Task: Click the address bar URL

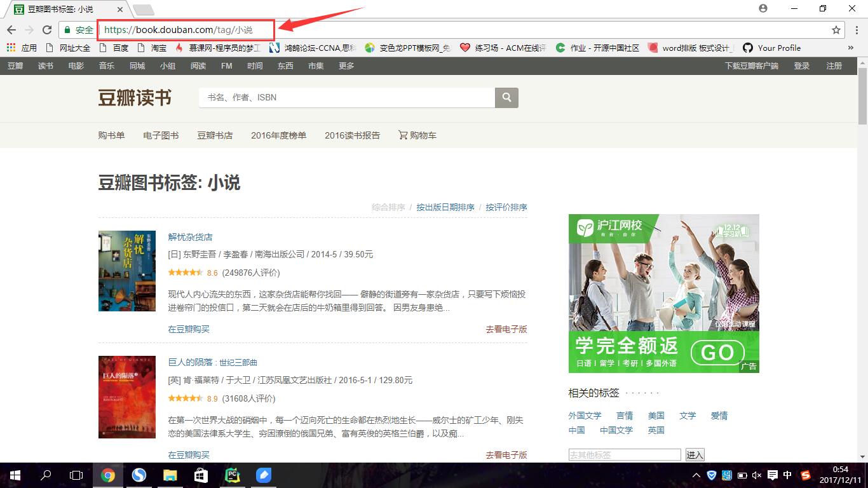Action: [x=179, y=30]
